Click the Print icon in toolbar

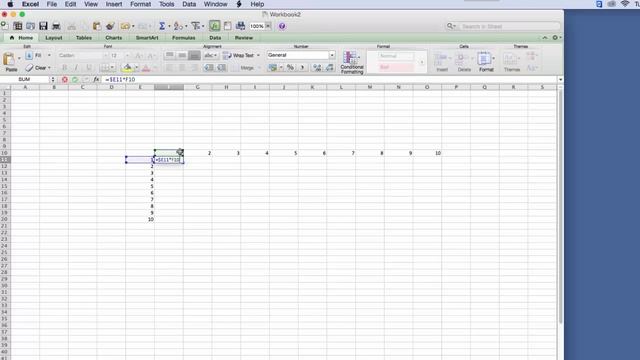click(56, 26)
